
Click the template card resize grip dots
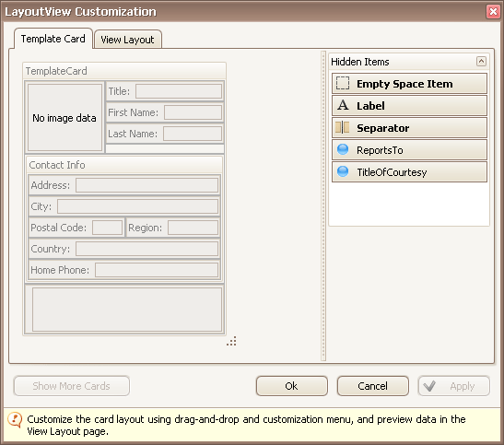point(231,341)
